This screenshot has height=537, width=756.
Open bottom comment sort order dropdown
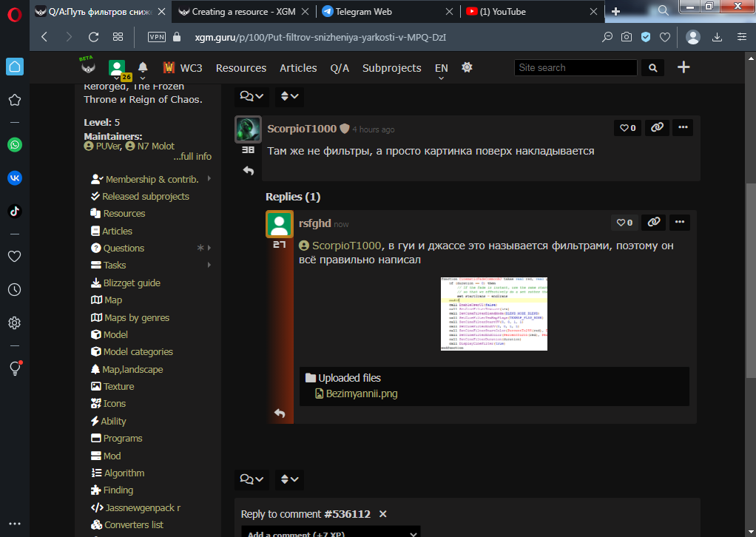(x=290, y=479)
